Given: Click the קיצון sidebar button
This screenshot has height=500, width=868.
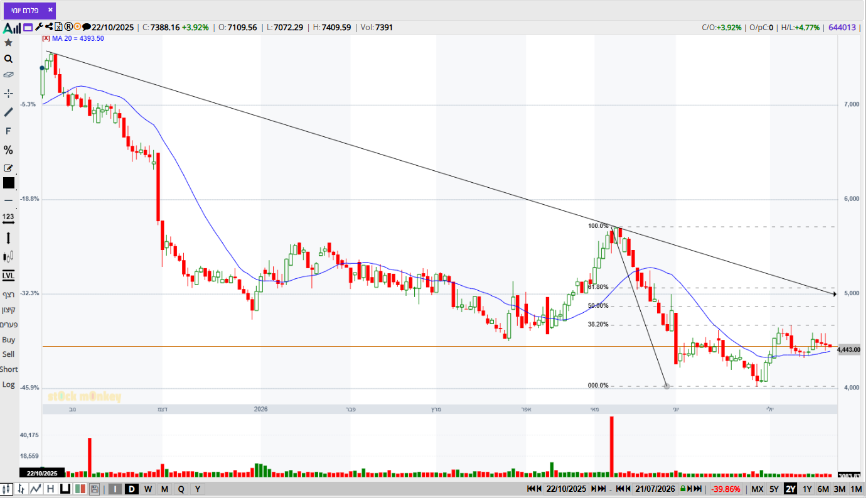Looking at the screenshot, I should click(8, 310).
